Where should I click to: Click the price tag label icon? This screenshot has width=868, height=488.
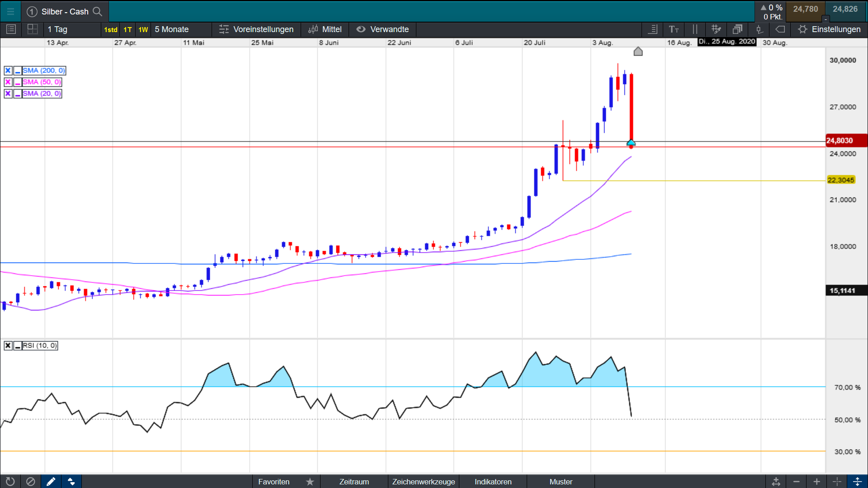point(780,29)
